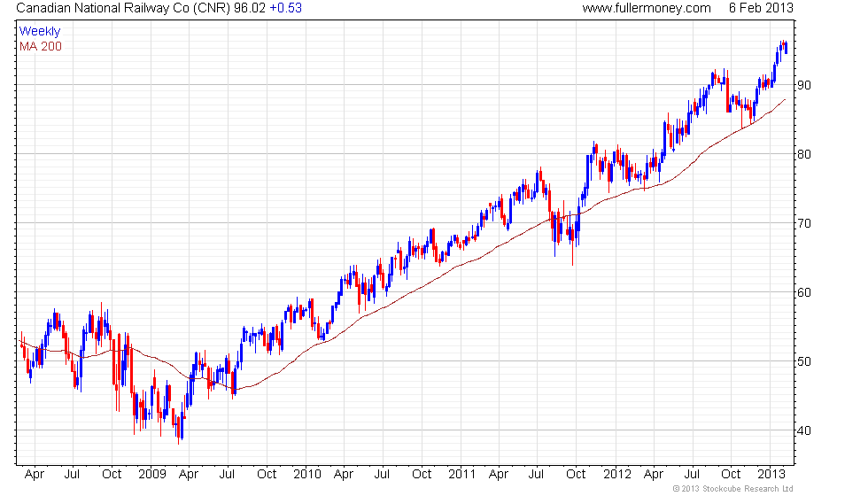The height and width of the screenshot is (496, 868).
Task: Click the Oct label just before 2011
Action: pyautogui.click(x=422, y=474)
